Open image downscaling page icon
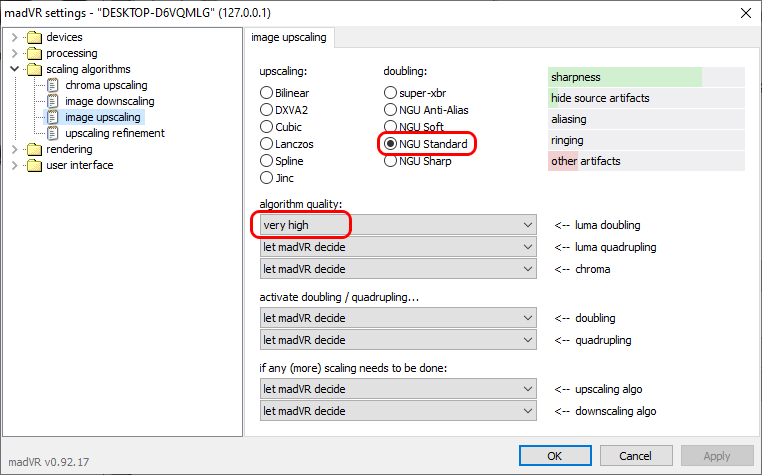The height and width of the screenshot is (475, 762). click(x=54, y=101)
